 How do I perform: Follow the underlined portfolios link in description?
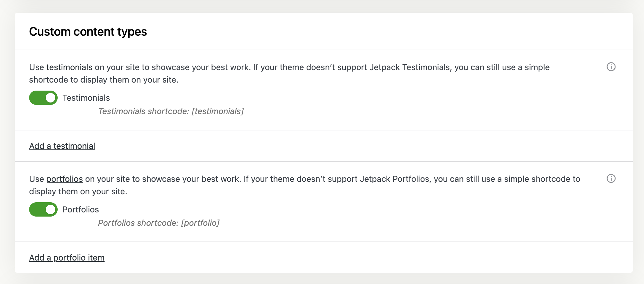point(64,179)
